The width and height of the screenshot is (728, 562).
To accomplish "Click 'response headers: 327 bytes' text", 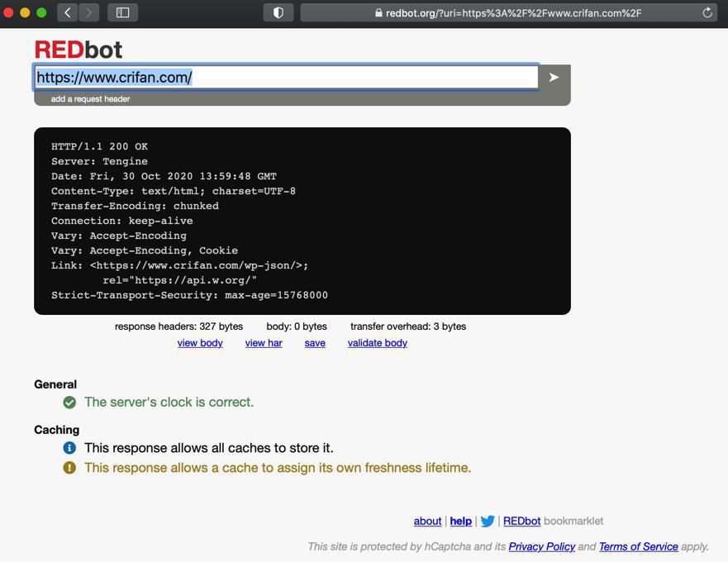I will [x=178, y=326].
